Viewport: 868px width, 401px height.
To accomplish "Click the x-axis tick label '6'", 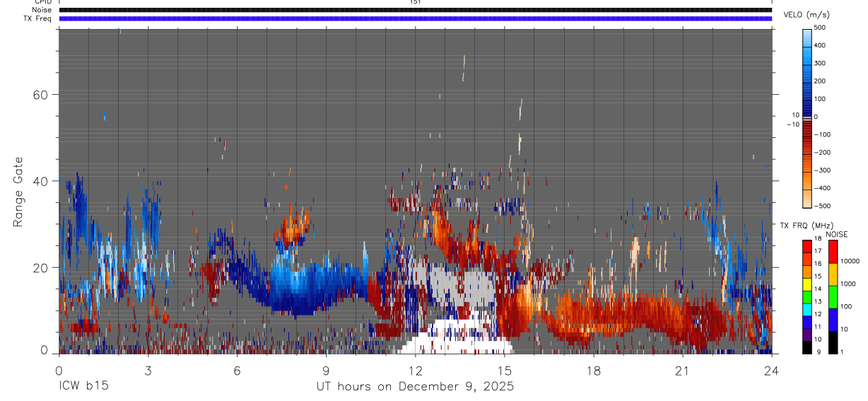I will 237,371.
